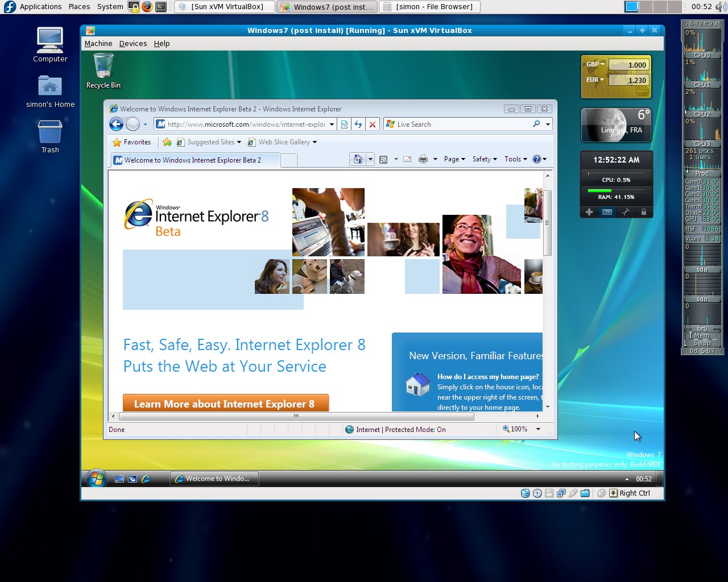
Task: Click Firefox launcher in GNOME panel
Action: (x=147, y=7)
